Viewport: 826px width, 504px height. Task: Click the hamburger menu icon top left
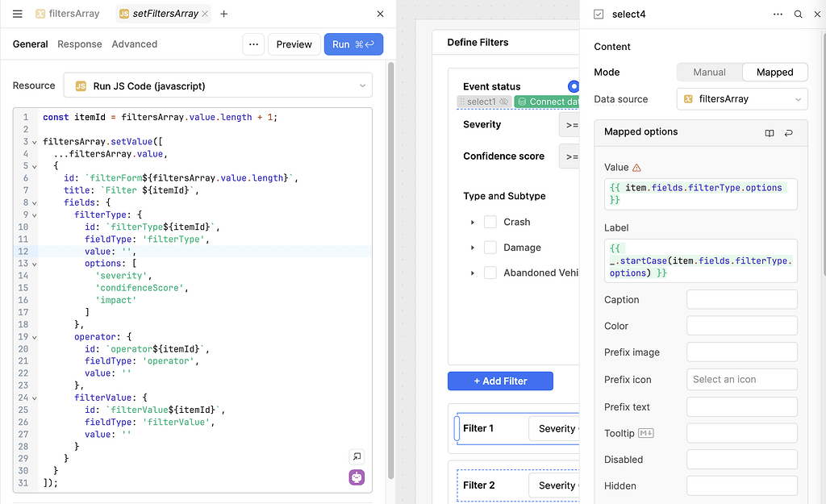(x=18, y=14)
